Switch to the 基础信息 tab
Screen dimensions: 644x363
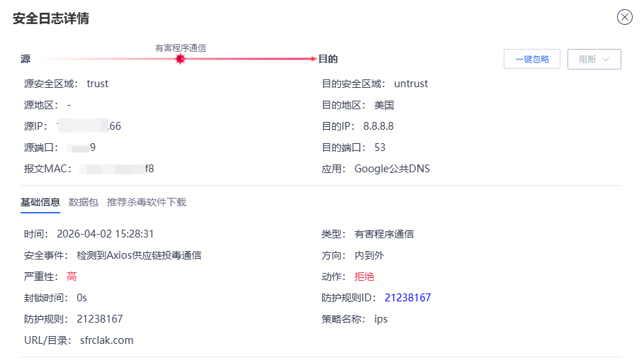click(x=40, y=202)
